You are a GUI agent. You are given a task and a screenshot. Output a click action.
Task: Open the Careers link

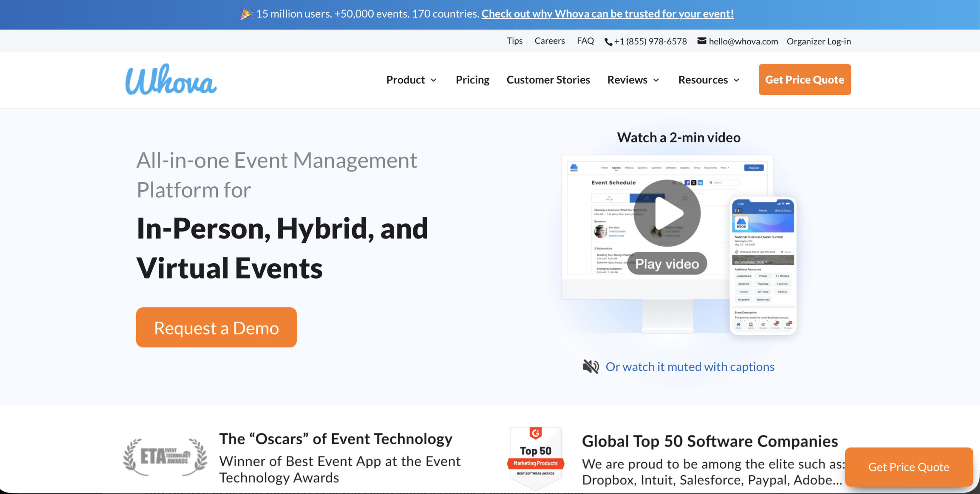pos(549,41)
